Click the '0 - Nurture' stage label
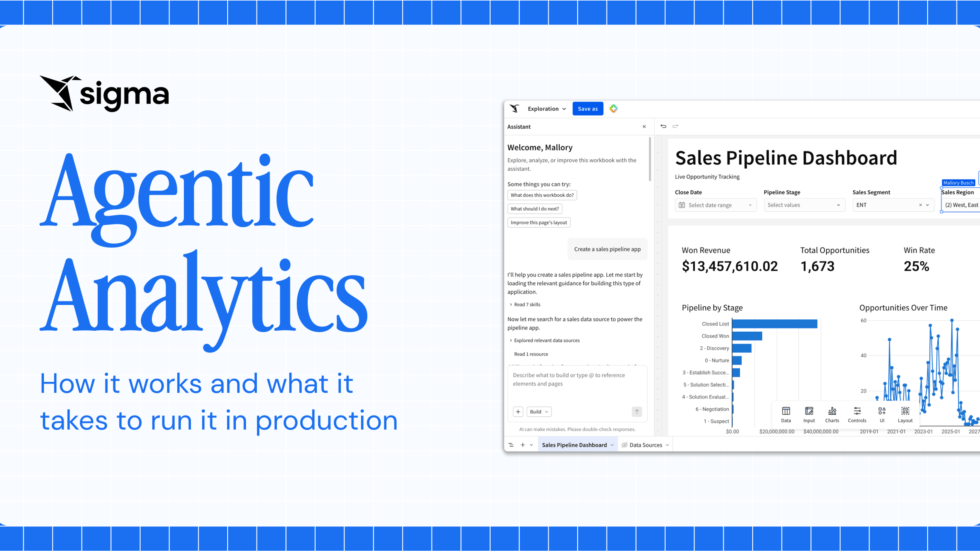Viewport: 980px width, 551px height. pyautogui.click(x=717, y=360)
